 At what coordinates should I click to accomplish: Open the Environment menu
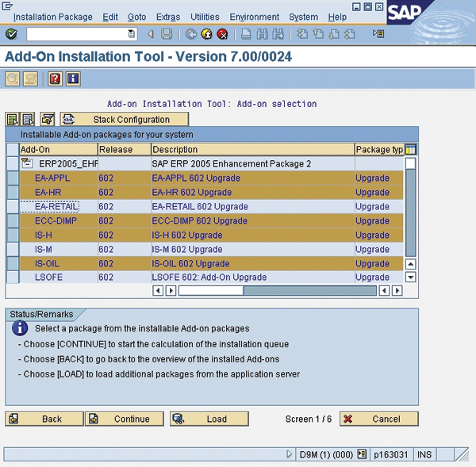click(x=255, y=17)
